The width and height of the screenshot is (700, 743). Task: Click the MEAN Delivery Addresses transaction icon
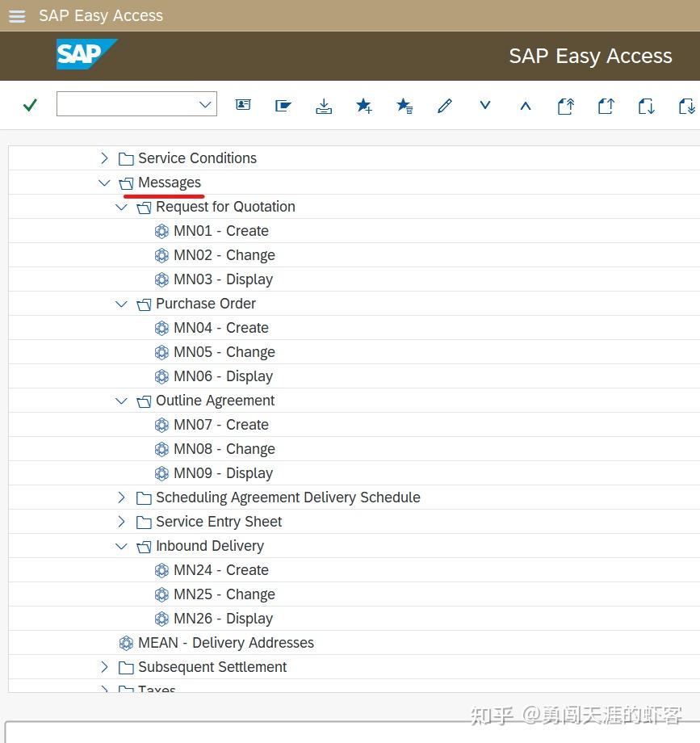(126, 643)
